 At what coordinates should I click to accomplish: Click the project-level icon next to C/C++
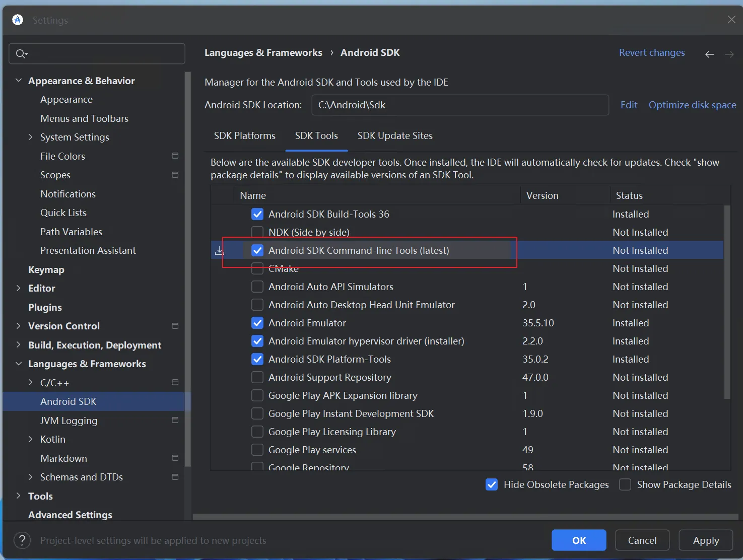(175, 382)
